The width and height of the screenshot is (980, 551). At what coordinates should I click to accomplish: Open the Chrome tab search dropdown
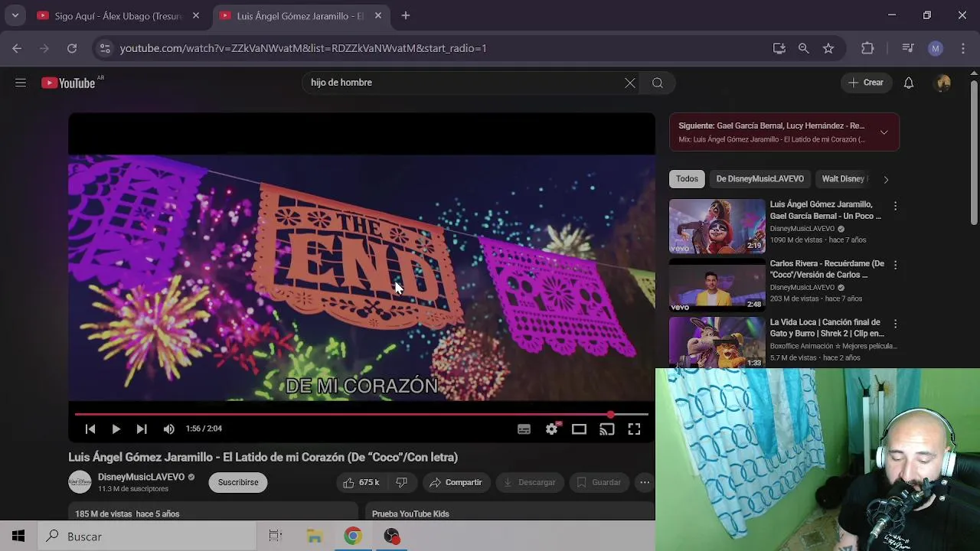(x=15, y=15)
